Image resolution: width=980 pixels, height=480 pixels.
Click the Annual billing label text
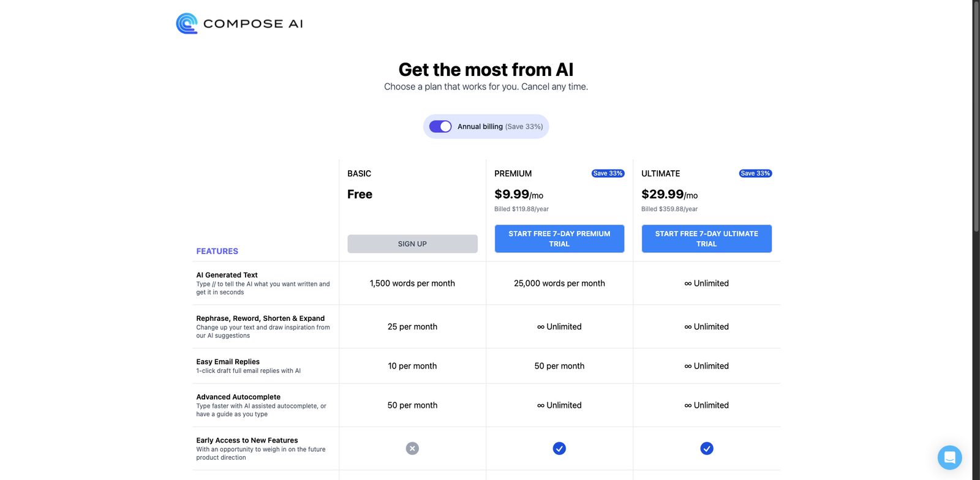[x=480, y=127]
